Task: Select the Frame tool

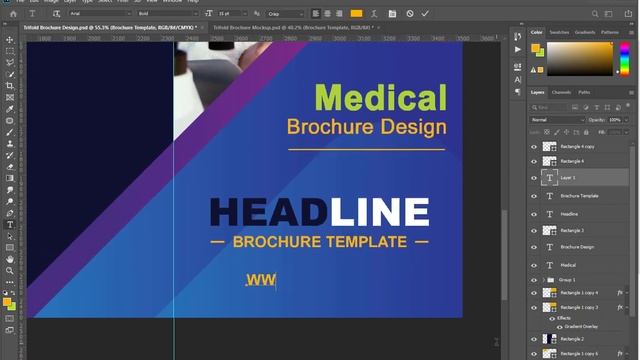Action: coord(10,97)
